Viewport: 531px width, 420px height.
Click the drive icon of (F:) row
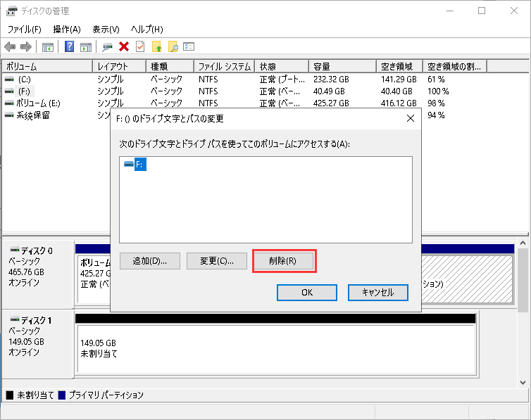(9, 91)
